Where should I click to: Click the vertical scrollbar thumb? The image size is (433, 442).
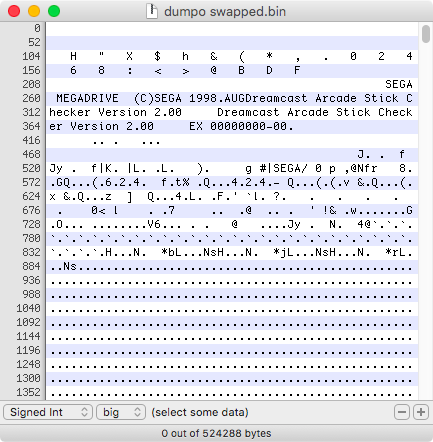(426, 34)
